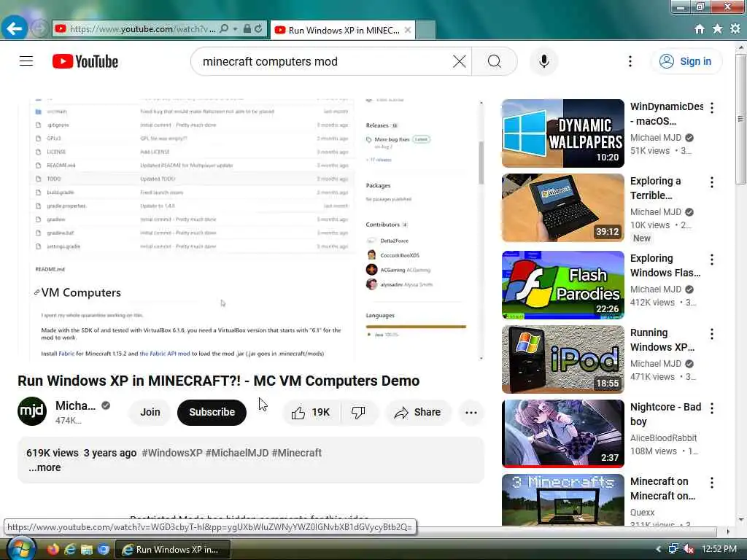Launch Internet Explorer from the taskbar quick launch
The height and width of the screenshot is (560, 747).
[70, 549]
